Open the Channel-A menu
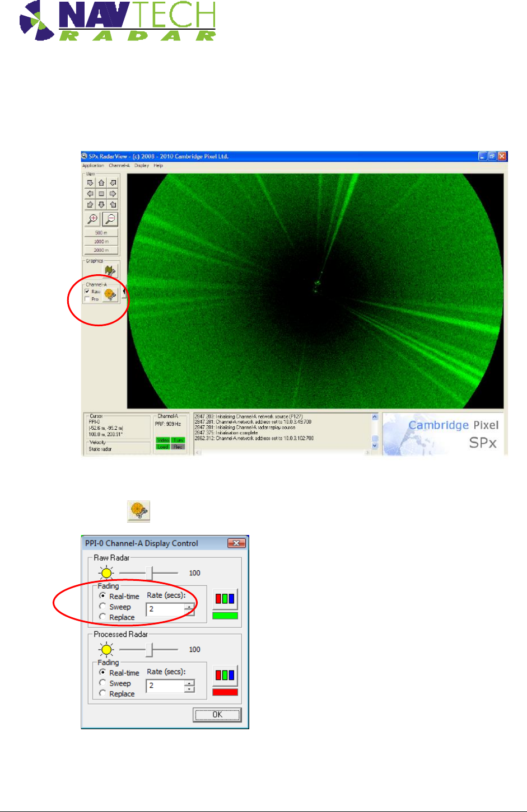Viewport: 527px width, 812px height. click(119, 166)
